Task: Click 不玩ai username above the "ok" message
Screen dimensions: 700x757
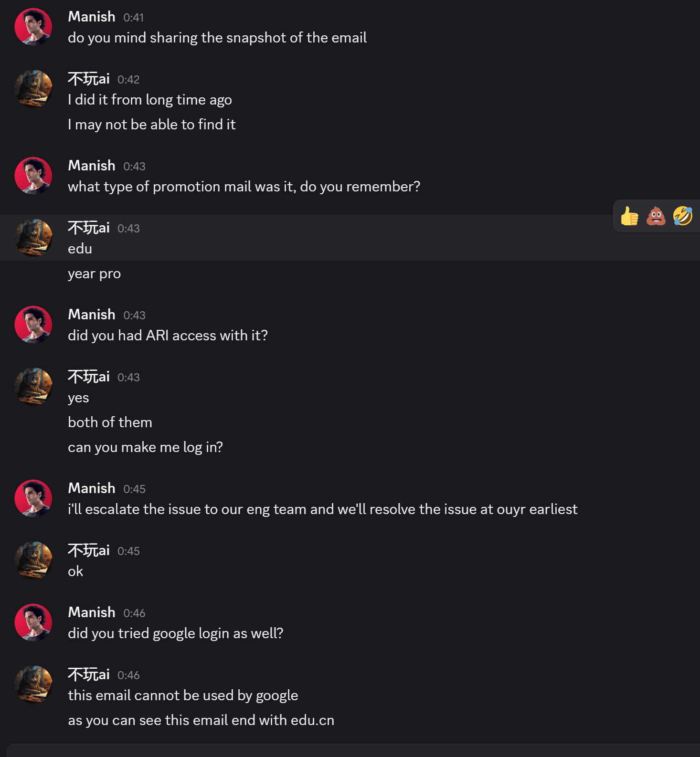Action: click(89, 550)
